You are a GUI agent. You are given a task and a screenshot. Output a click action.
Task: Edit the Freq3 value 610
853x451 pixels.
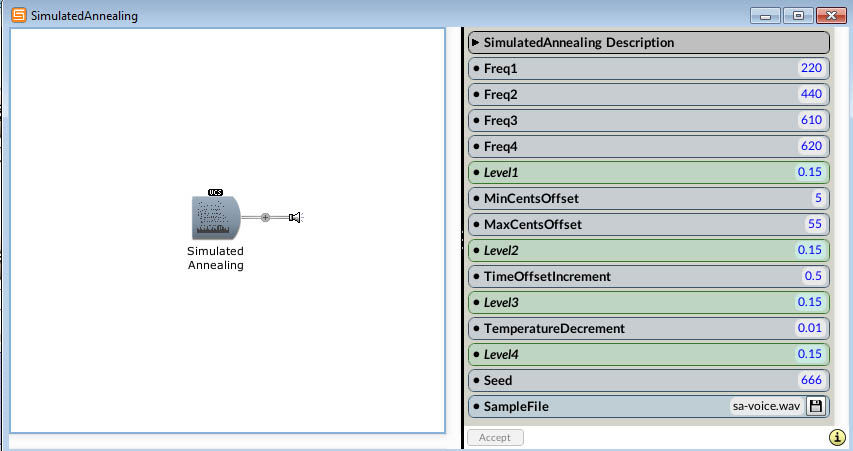(811, 120)
